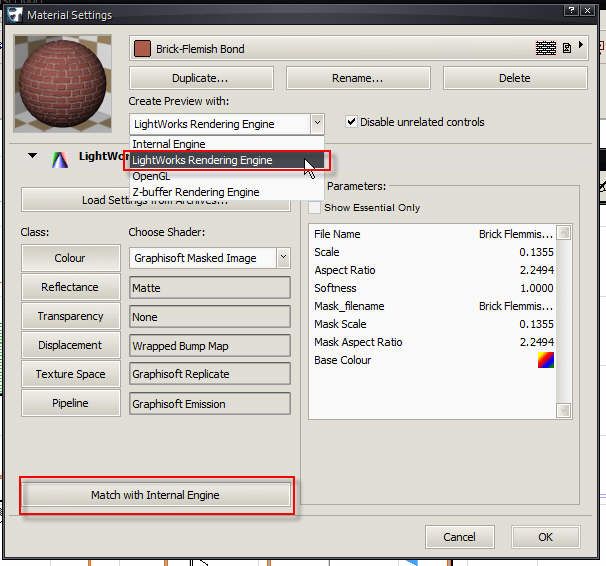606x566 pixels.
Task: Click the LightWorks logo icon
Action: [60, 160]
